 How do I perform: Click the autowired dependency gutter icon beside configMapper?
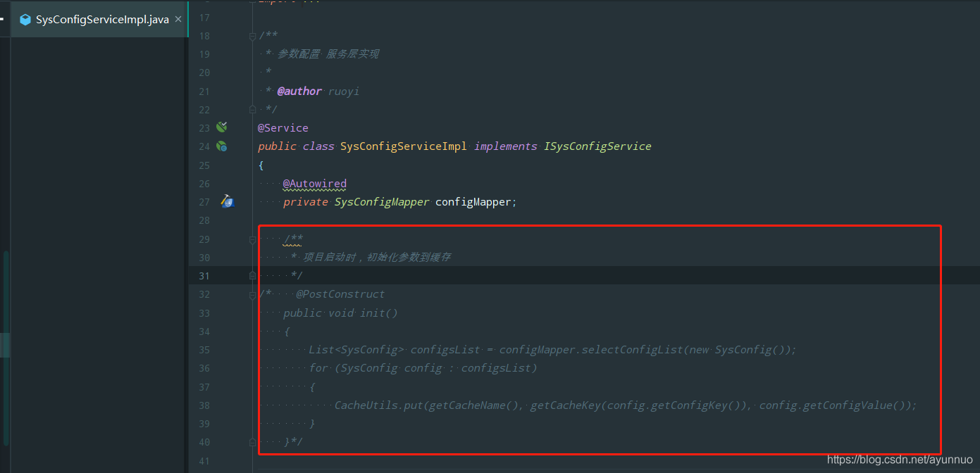click(x=227, y=202)
